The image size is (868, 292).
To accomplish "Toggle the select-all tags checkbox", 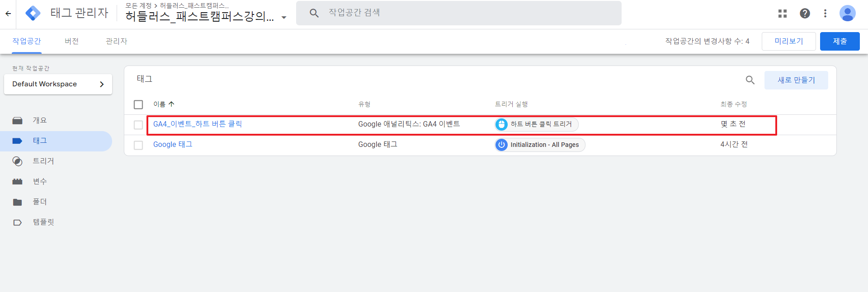I will click(138, 104).
